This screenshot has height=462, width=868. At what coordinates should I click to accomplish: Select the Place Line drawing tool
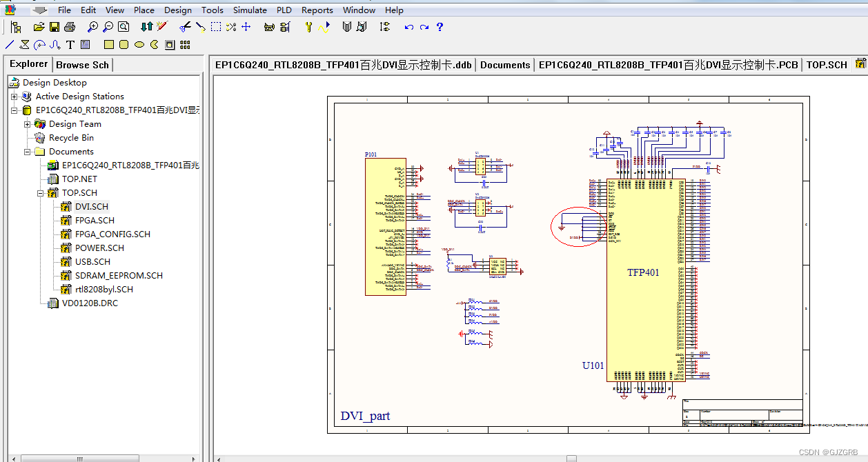(x=8, y=44)
